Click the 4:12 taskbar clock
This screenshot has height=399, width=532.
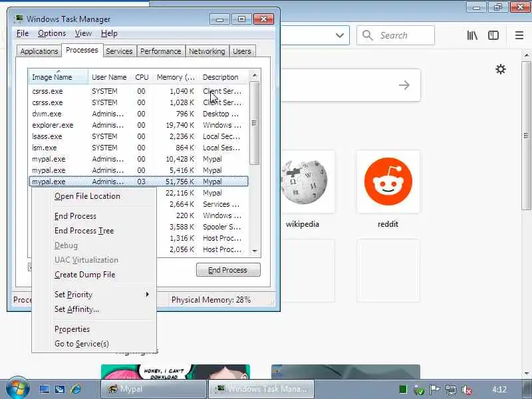pos(499,390)
